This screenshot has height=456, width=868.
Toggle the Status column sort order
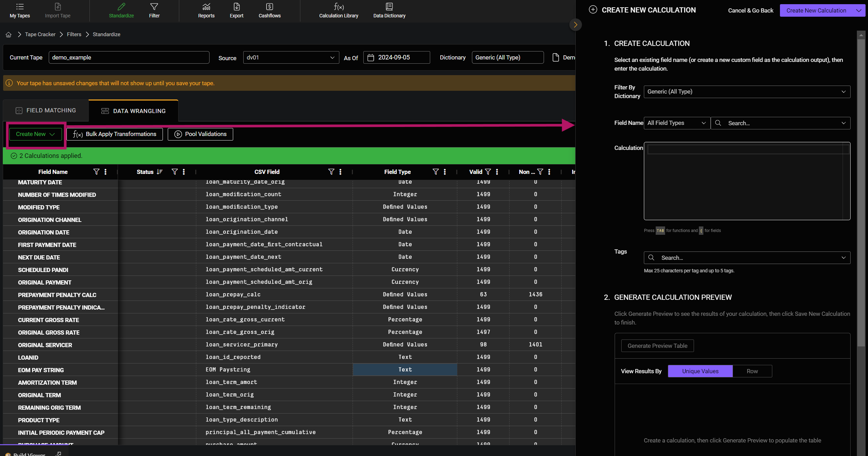[x=160, y=172]
